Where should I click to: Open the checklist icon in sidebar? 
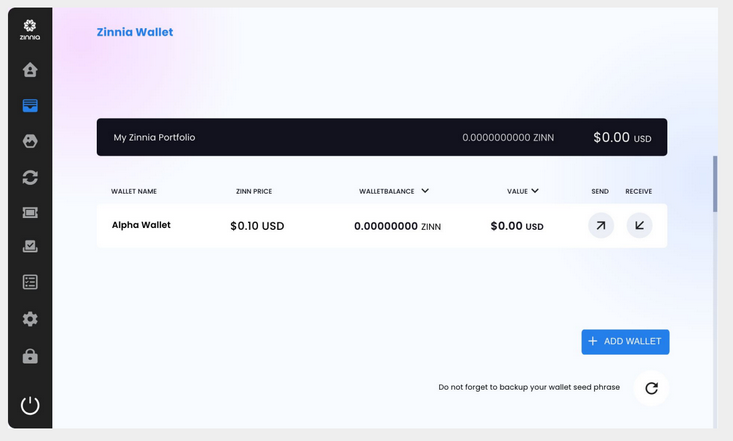pyautogui.click(x=30, y=282)
